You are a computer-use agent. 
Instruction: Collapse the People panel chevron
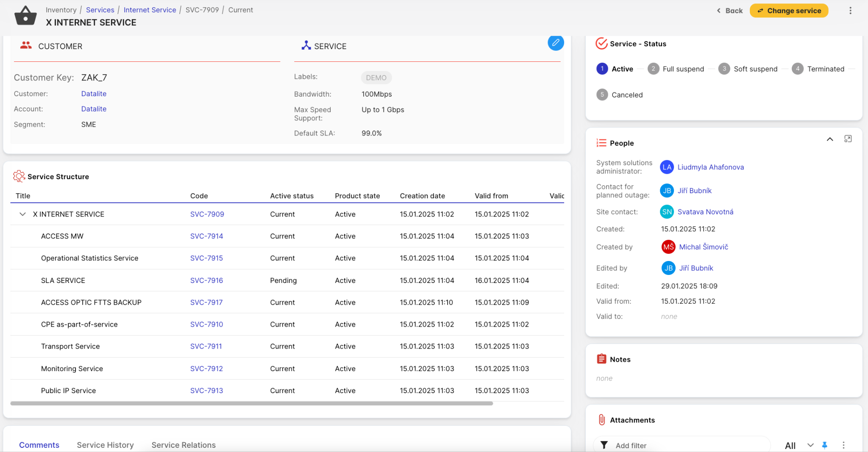click(x=829, y=139)
